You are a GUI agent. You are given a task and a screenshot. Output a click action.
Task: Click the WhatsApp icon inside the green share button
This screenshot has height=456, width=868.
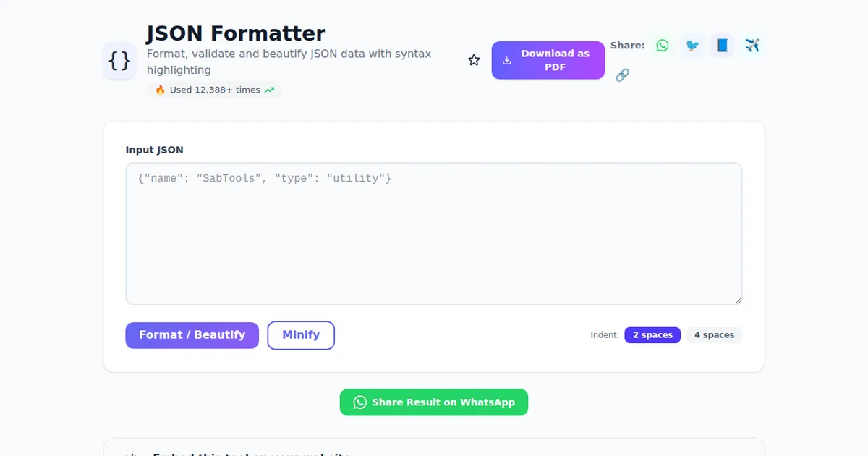tap(359, 402)
